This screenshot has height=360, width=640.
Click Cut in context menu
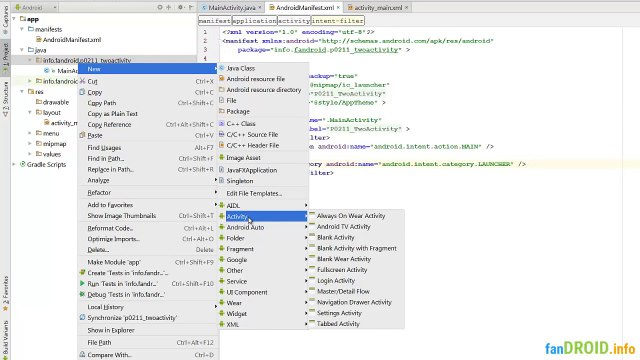click(x=147, y=82)
